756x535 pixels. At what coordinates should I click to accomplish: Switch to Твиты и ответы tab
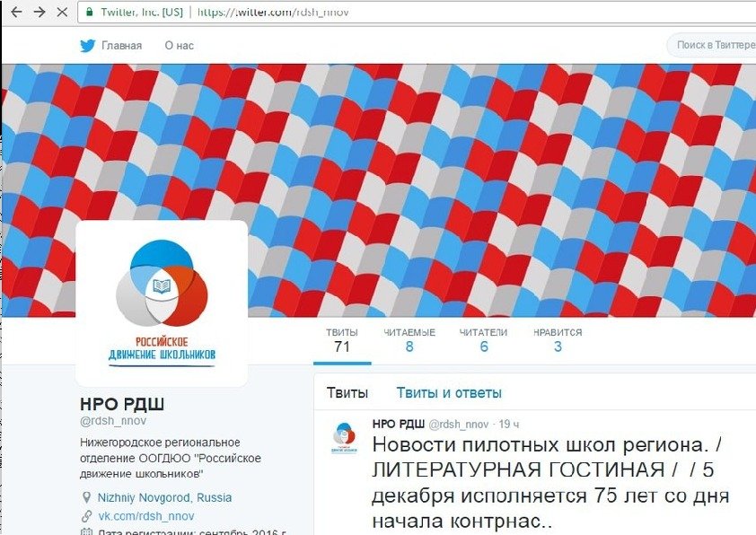(x=449, y=393)
